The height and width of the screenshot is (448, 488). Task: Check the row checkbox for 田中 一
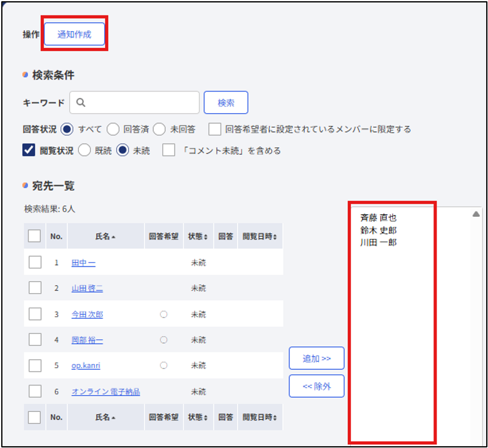35,262
